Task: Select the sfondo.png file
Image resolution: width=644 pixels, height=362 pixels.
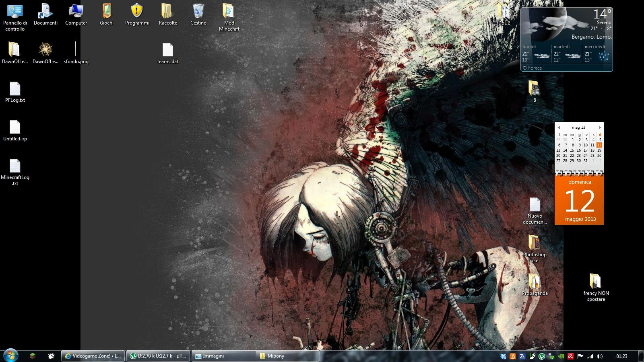Action: 76,53
